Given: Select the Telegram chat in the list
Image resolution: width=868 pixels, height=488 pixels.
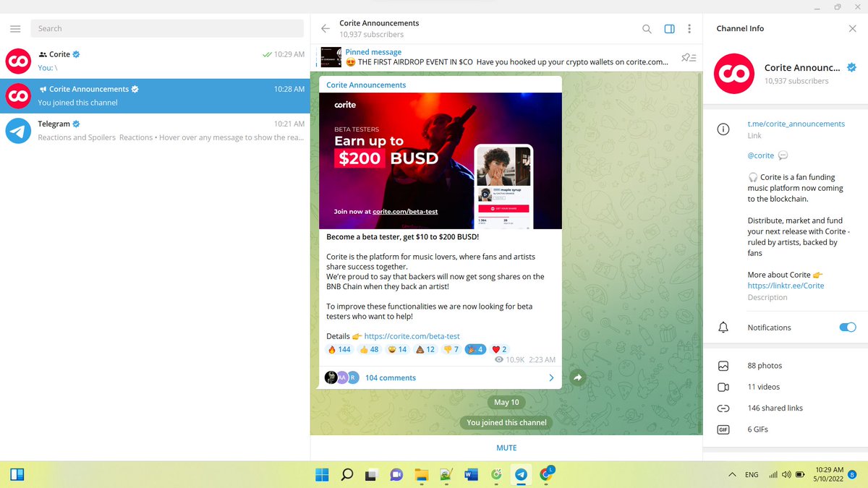Looking at the screenshot, I should click(155, 131).
